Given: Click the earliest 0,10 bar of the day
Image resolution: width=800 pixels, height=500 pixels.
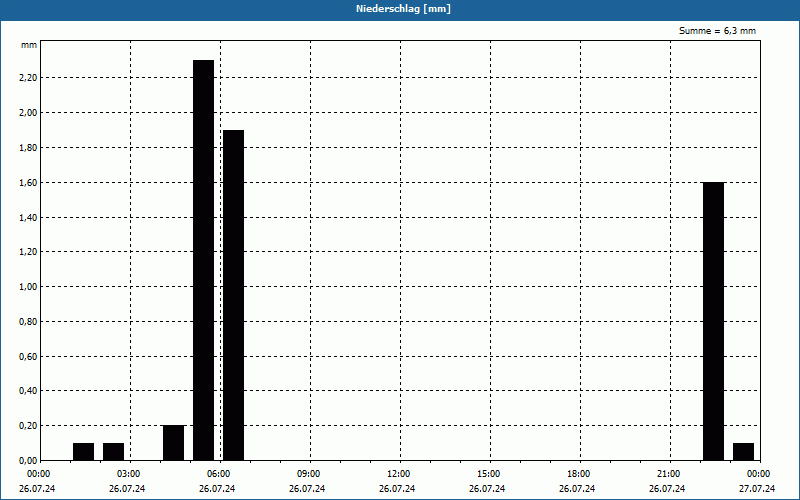Looking at the screenshot, I should [x=84, y=452].
